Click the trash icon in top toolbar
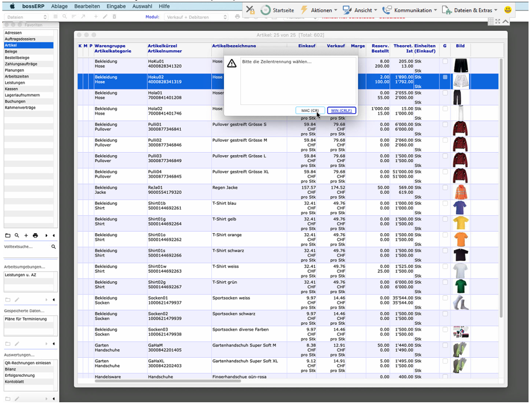This screenshot has width=532, height=404. [114, 17]
